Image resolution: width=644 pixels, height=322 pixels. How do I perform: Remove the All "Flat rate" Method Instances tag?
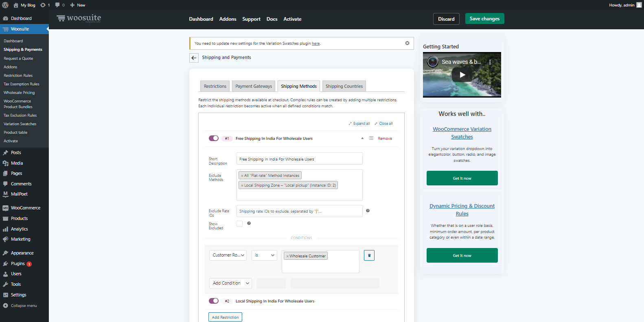click(242, 176)
